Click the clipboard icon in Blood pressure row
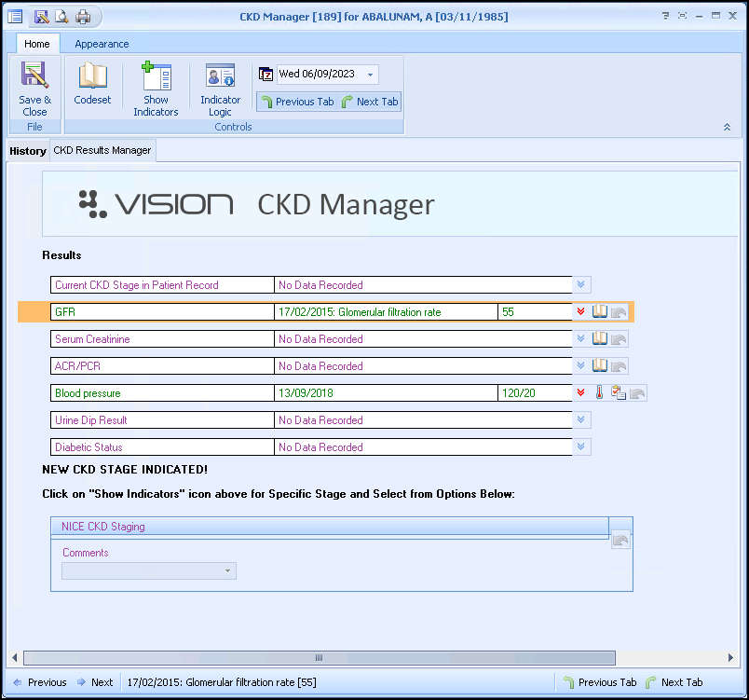 click(x=618, y=393)
